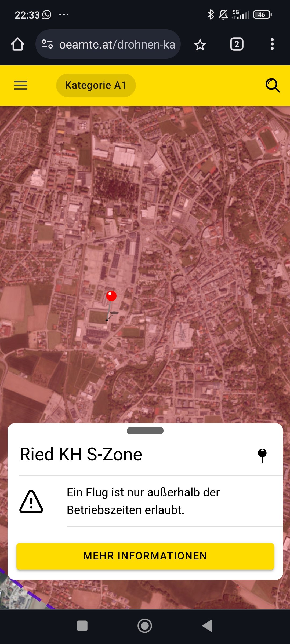Tap the red location marker on map
This screenshot has height=644, width=290.
coord(111,296)
